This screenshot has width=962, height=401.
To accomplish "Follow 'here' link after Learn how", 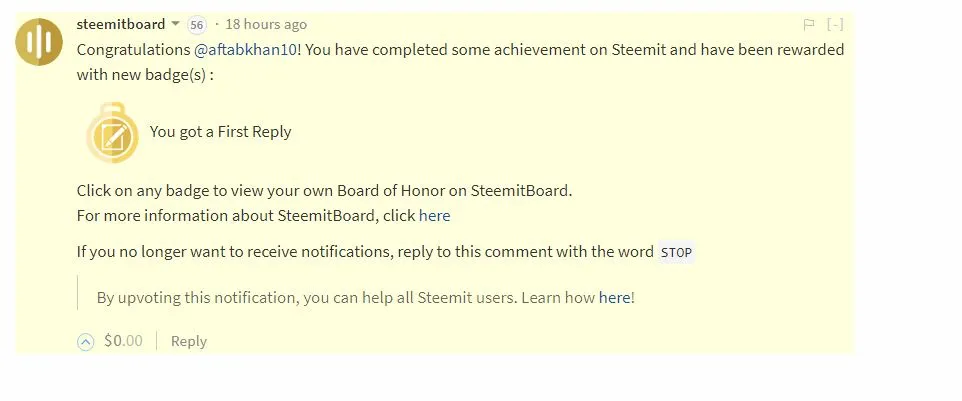I will coord(614,298).
